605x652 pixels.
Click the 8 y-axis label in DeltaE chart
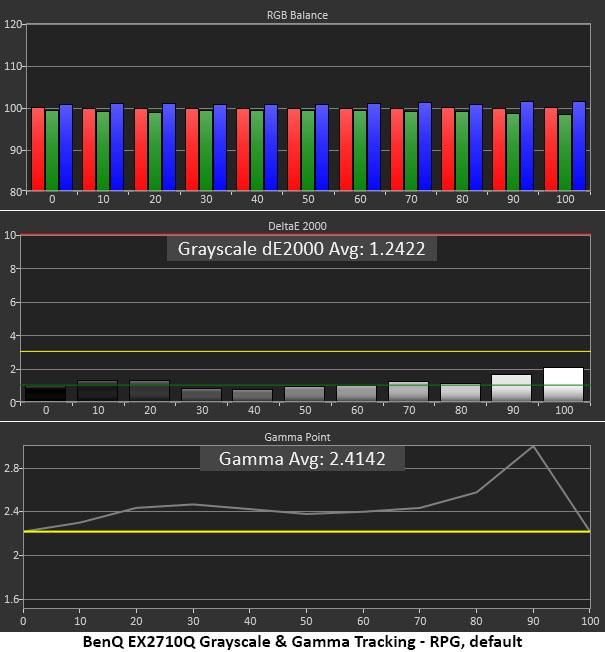(12, 269)
